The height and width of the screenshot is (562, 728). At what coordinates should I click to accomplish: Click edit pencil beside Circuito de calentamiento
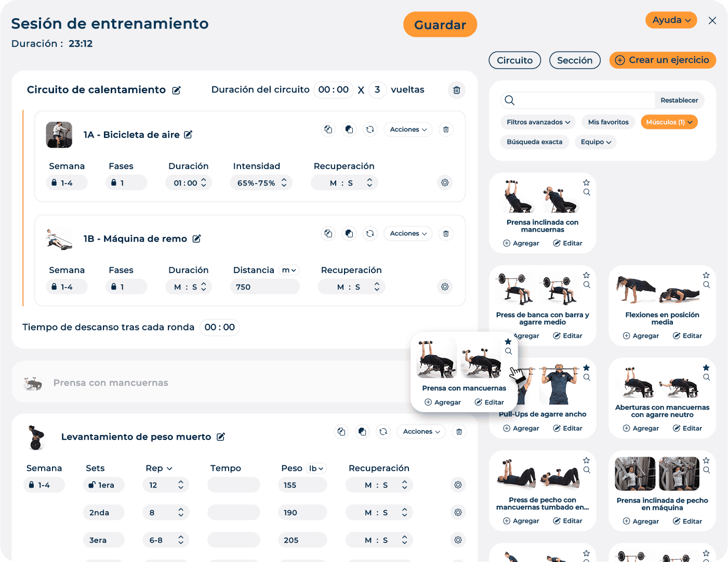(x=177, y=90)
